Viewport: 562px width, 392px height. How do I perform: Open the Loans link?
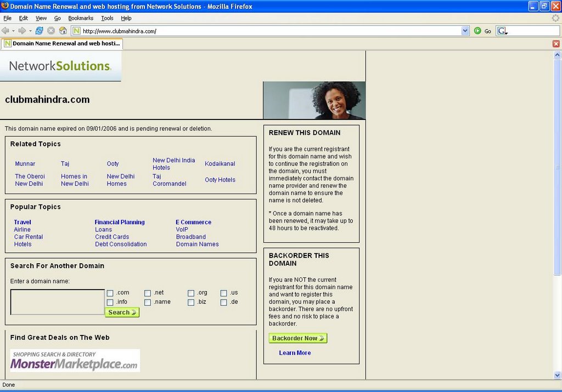coord(104,230)
